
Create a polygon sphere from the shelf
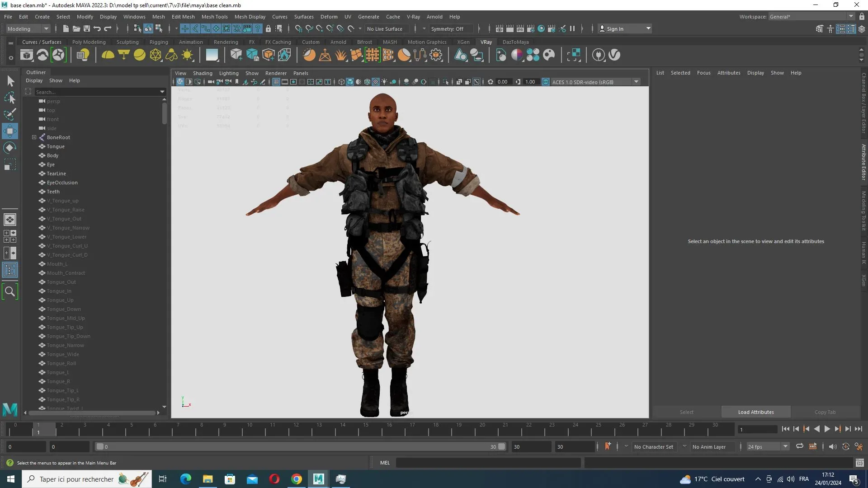point(139,55)
